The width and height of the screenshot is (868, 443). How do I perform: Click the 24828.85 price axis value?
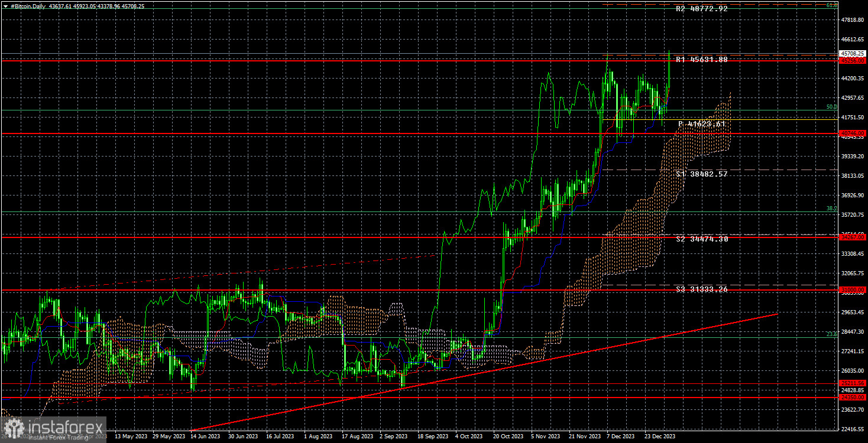[x=853, y=390]
